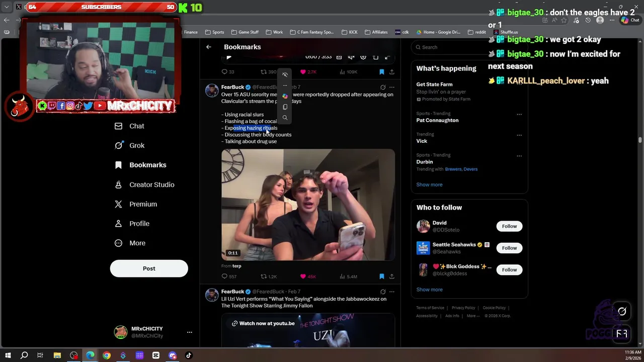This screenshot has width=644, height=362.
Task: Search selected text from selection popup
Action: (x=285, y=118)
